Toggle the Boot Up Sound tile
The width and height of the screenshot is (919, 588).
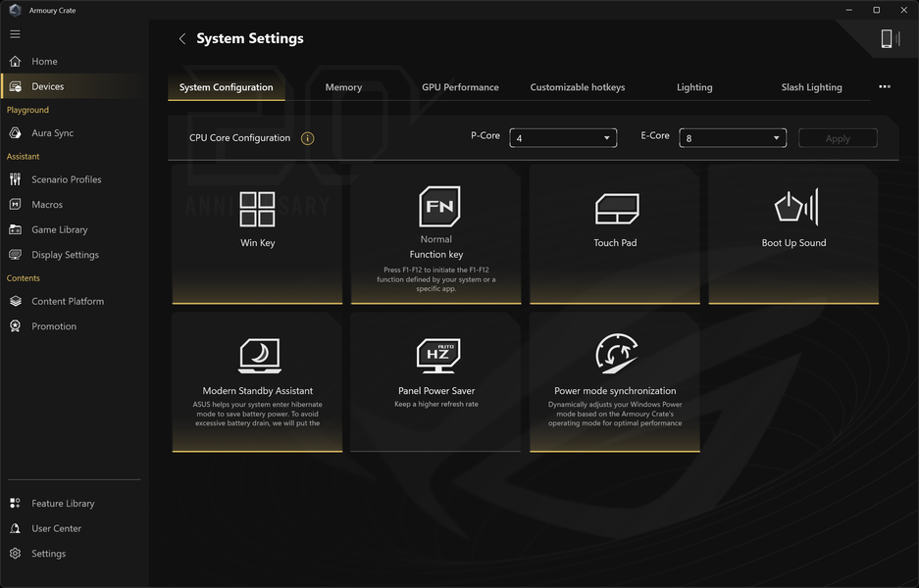click(793, 234)
